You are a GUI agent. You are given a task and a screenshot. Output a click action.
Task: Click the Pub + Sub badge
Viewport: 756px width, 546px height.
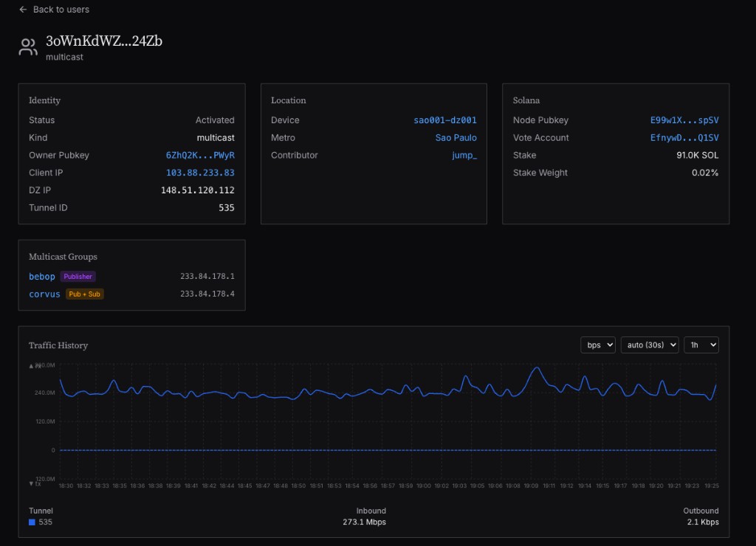click(84, 294)
